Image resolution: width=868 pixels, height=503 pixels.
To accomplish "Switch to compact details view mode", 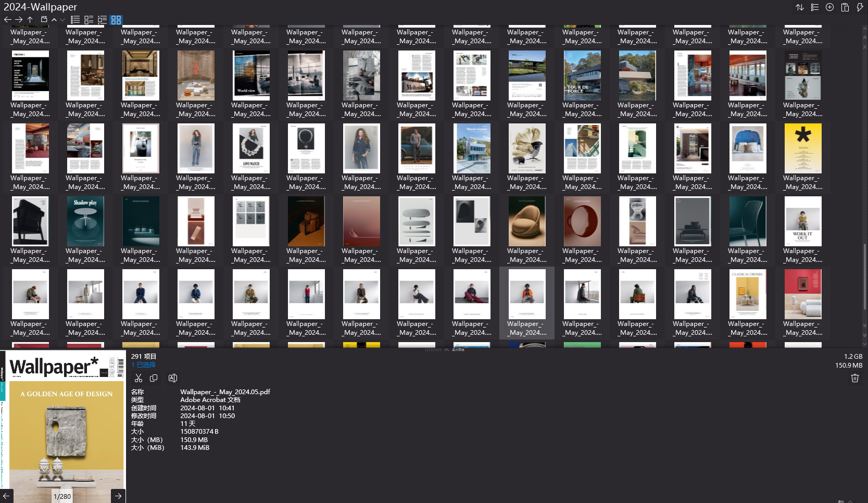I will [x=89, y=19].
